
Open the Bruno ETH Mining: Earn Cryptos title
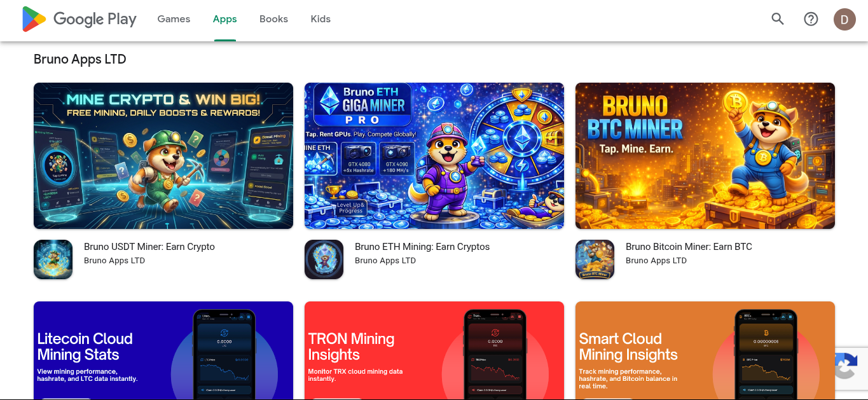[422, 247]
